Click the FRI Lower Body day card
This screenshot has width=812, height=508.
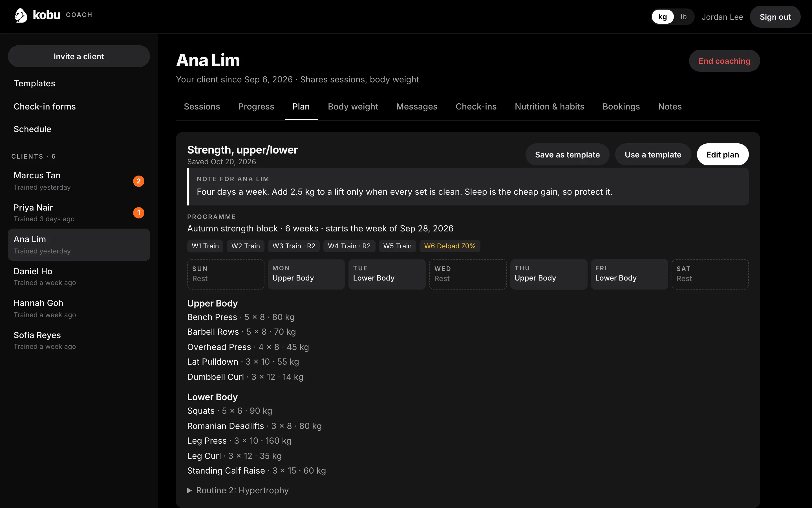629,274
